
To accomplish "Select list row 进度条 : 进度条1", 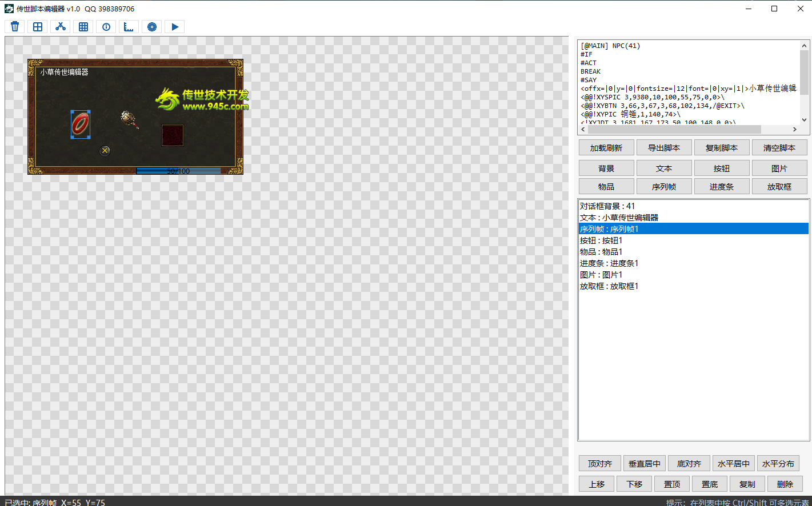I will [x=694, y=263].
